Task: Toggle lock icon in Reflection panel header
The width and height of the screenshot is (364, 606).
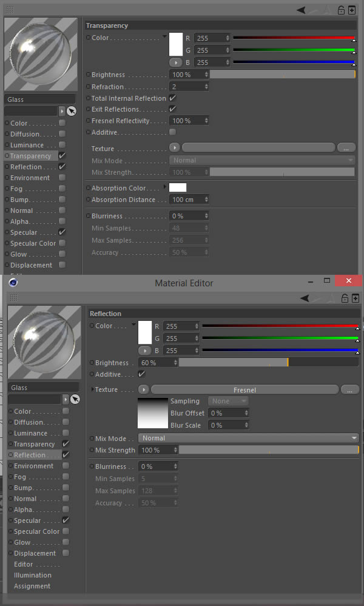Action: click(x=345, y=298)
